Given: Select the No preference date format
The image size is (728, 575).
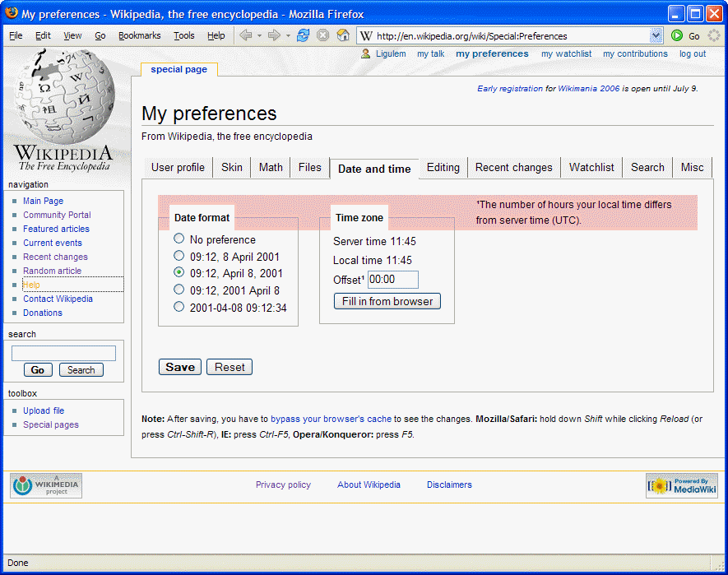Looking at the screenshot, I should [x=179, y=239].
